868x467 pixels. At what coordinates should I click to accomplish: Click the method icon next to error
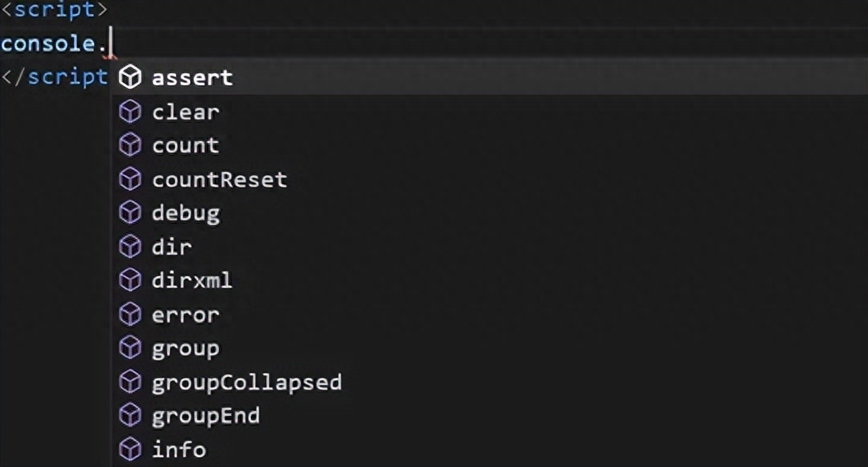pos(130,315)
